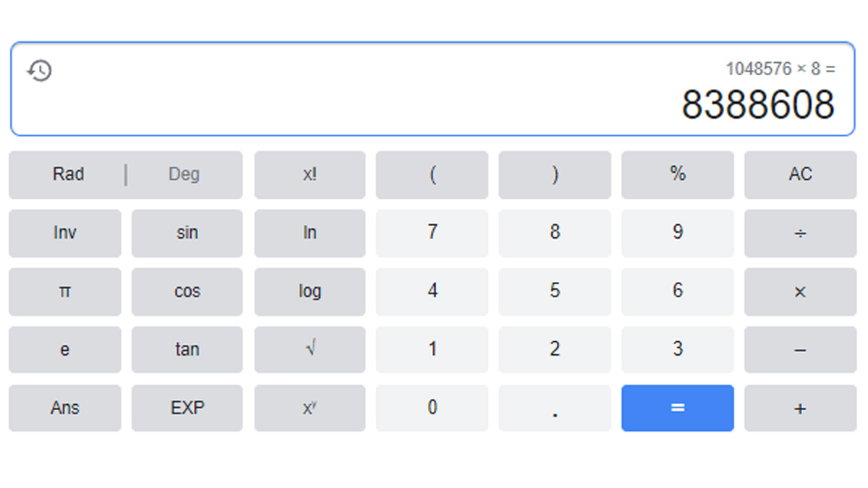Click the natural log ln key

pos(310,233)
